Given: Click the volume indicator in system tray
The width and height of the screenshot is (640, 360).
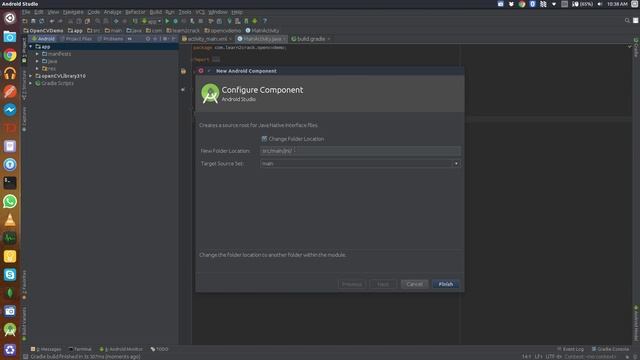Looking at the screenshot, I should (x=600, y=4).
